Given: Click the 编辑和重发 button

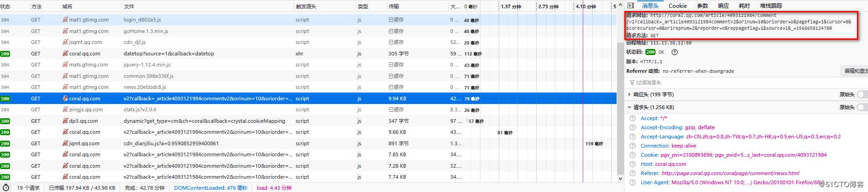Looking at the screenshot, I should pyautogui.click(x=855, y=71).
